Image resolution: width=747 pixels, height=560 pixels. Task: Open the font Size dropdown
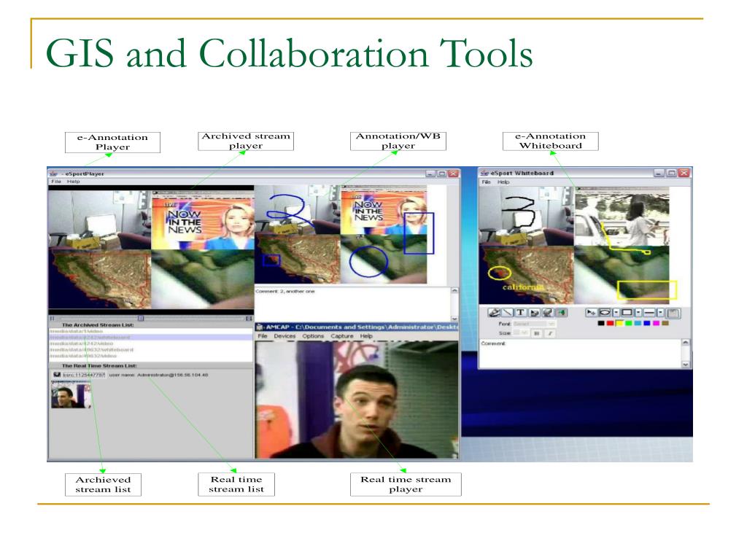pos(521,332)
